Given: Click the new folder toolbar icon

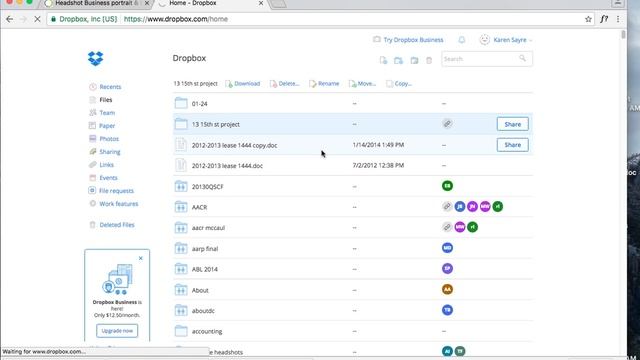Looking at the screenshot, I should [x=398, y=60].
